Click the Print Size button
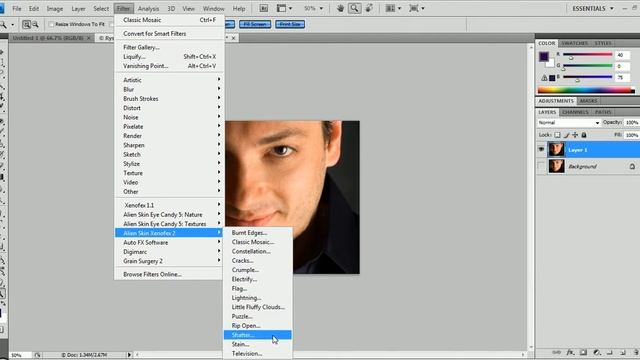The height and width of the screenshot is (360, 640). (290, 24)
